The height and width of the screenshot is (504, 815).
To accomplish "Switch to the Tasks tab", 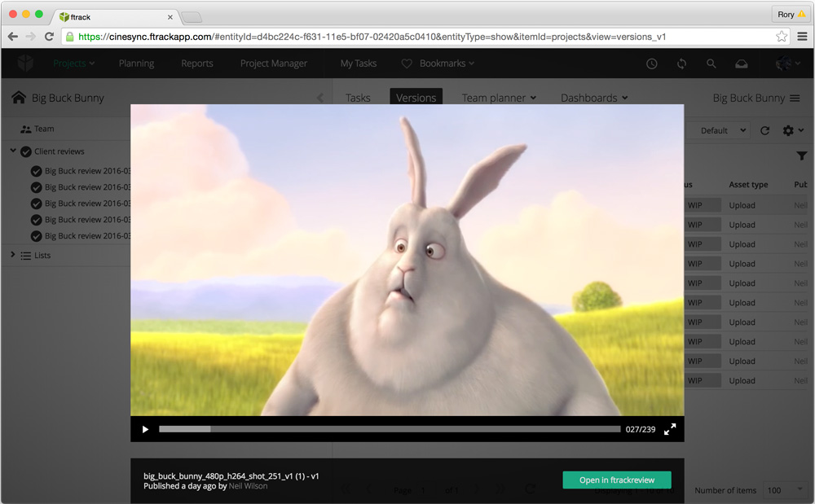I will coord(358,98).
